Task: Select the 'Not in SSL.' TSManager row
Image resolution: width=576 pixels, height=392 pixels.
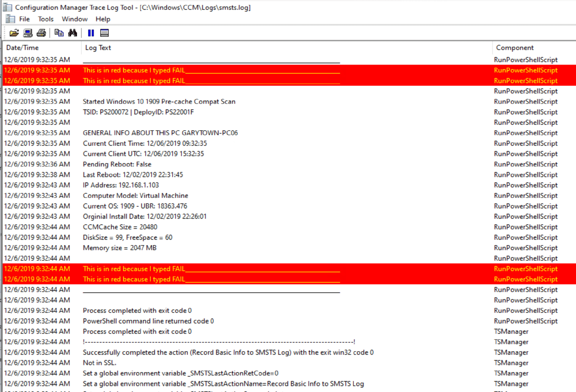Action: click(99, 363)
